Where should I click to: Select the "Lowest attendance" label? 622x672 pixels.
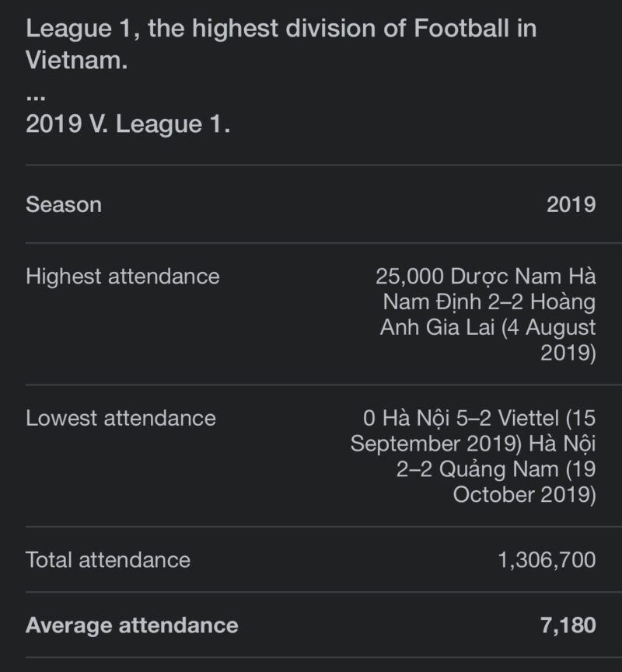click(x=121, y=418)
